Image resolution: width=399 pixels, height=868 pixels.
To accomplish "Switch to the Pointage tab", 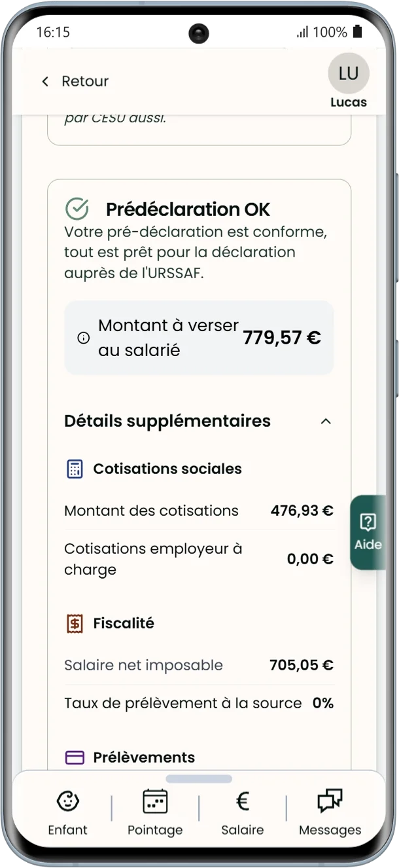I will [x=155, y=812].
